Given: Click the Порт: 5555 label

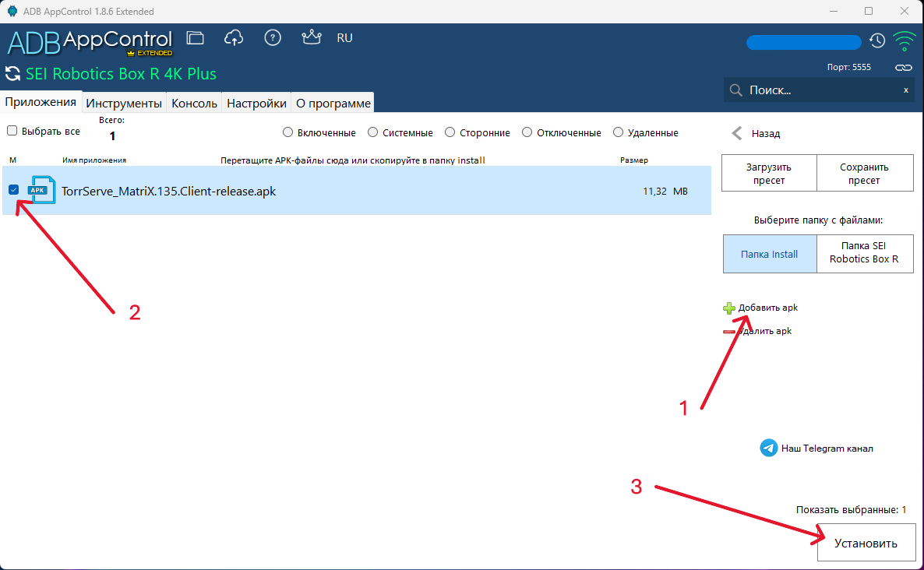Looking at the screenshot, I should coord(848,67).
